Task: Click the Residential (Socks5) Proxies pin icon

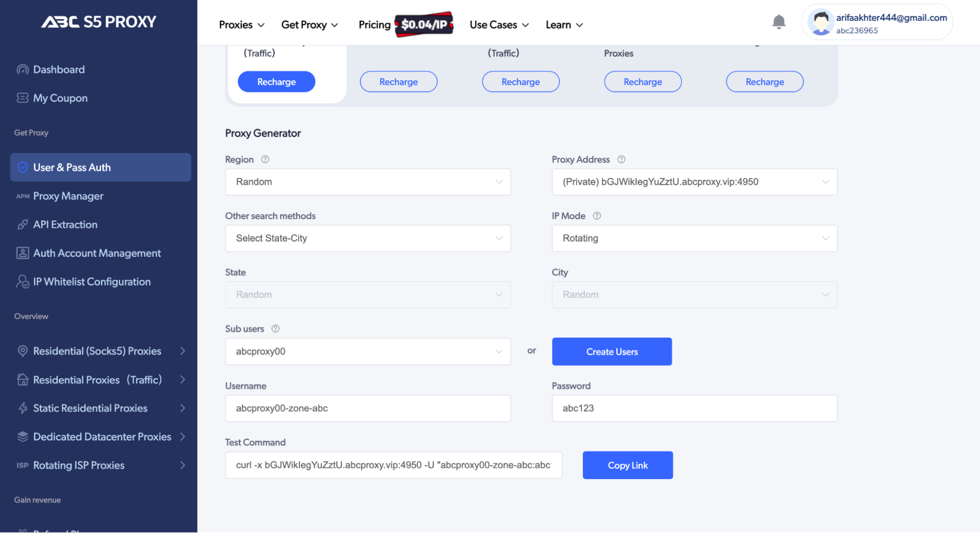Action: coord(23,351)
